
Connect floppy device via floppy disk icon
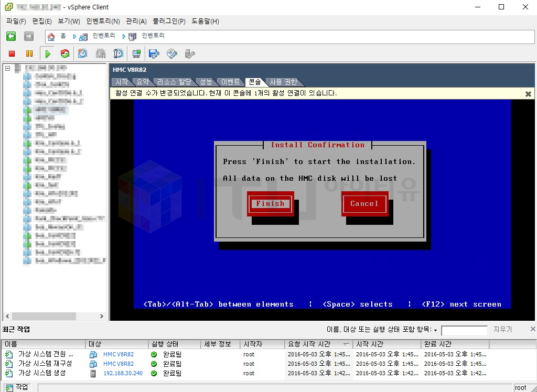tap(154, 53)
